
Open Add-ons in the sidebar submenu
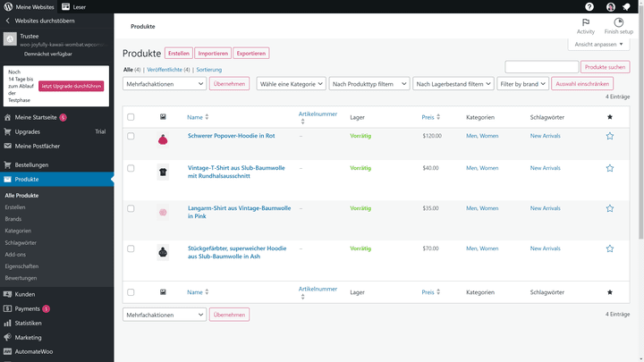tap(15, 255)
